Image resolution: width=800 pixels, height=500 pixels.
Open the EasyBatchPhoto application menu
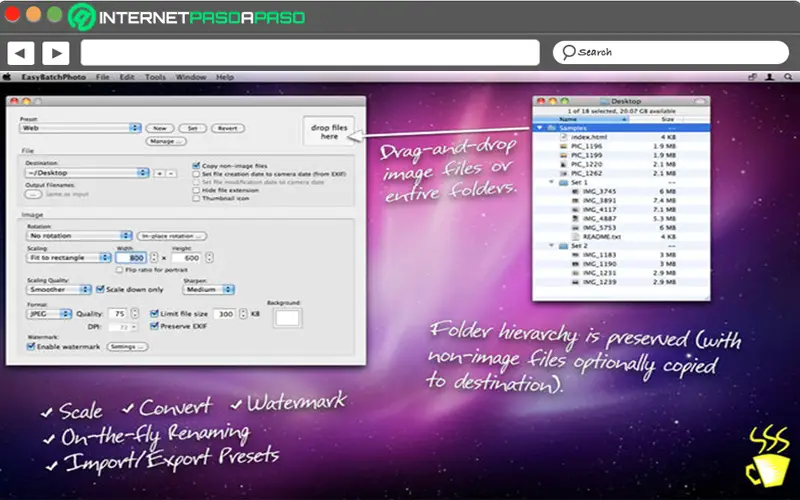point(54,77)
